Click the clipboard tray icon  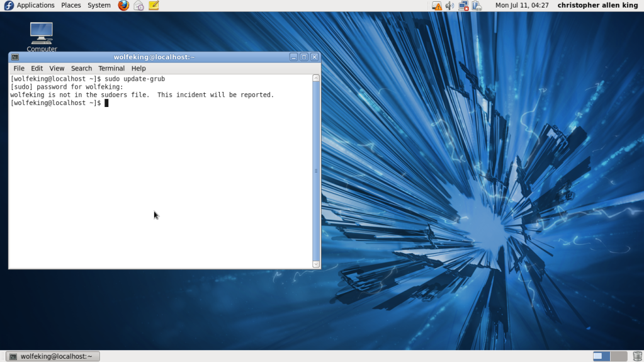(477, 6)
